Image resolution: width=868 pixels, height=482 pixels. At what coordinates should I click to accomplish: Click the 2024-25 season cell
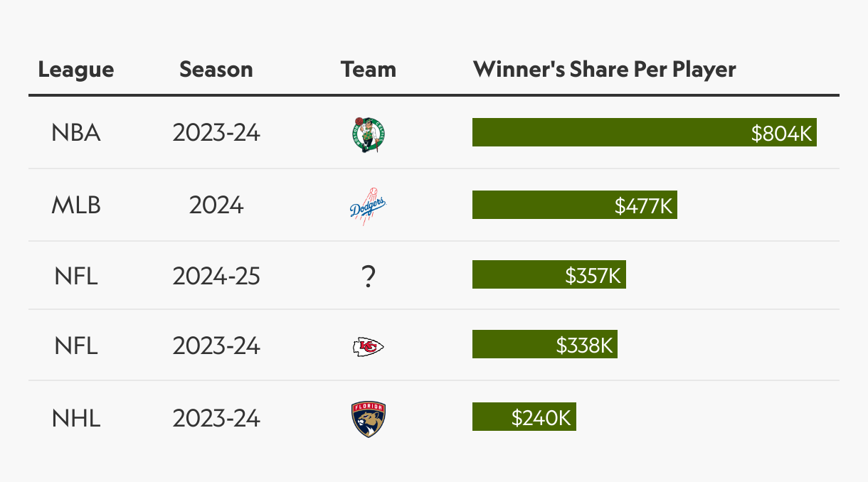[x=216, y=276]
